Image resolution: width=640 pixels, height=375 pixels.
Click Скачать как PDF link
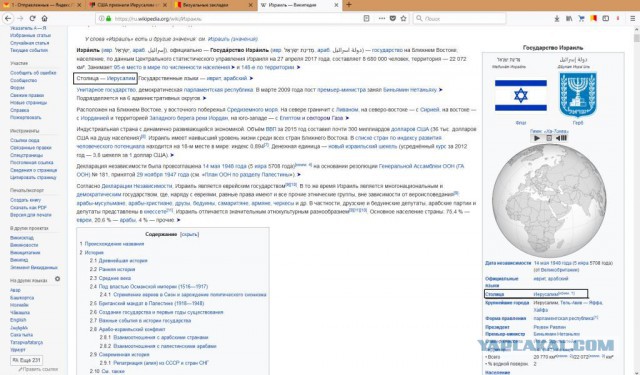tap(29, 207)
